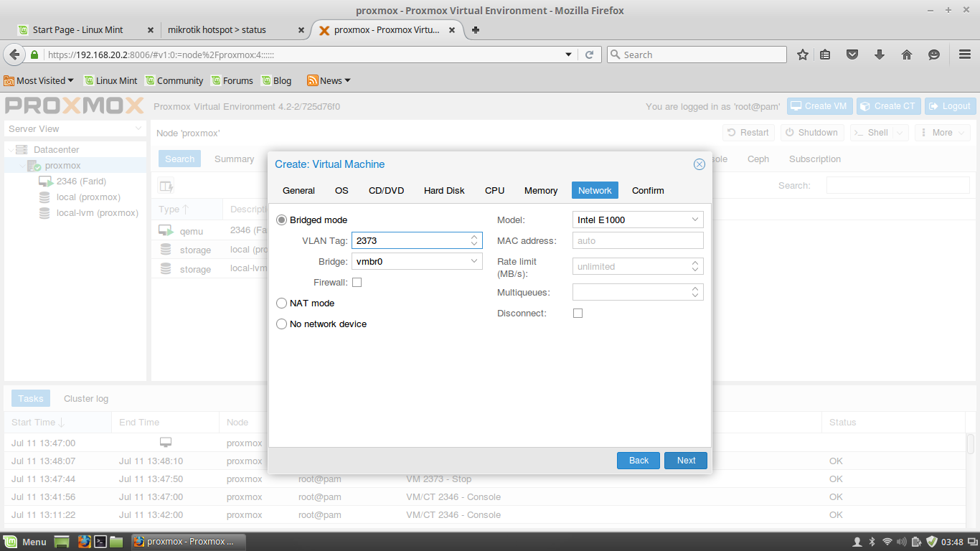Image resolution: width=980 pixels, height=551 pixels.
Task: Click the VLAN Tag spinner arrows
Action: (474, 240)
